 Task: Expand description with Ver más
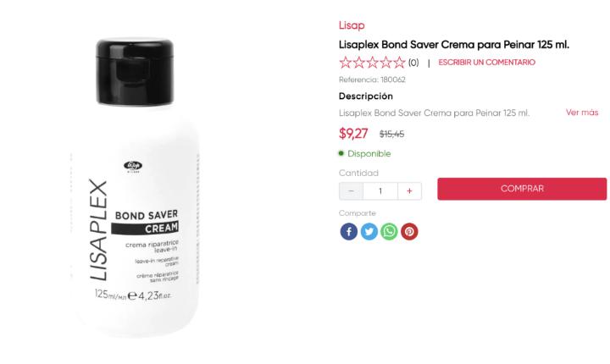[x=582, y=113]
